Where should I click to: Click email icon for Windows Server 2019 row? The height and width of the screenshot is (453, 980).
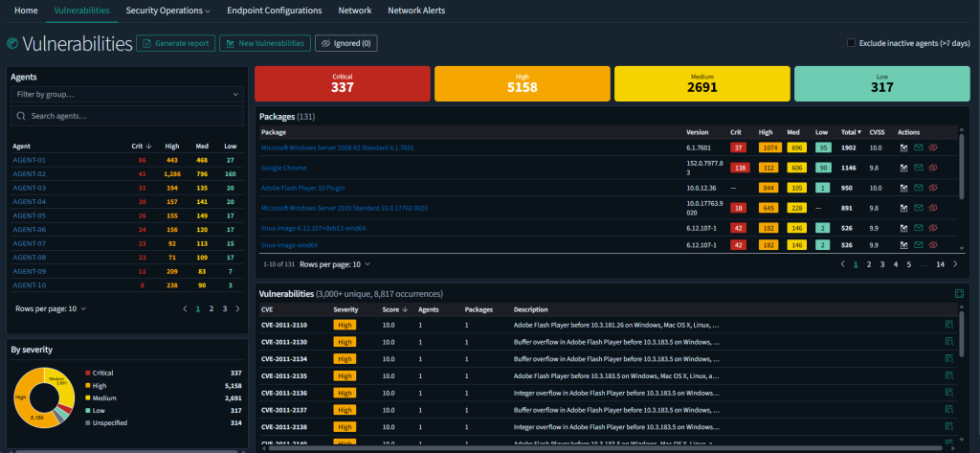click(918, 208)
